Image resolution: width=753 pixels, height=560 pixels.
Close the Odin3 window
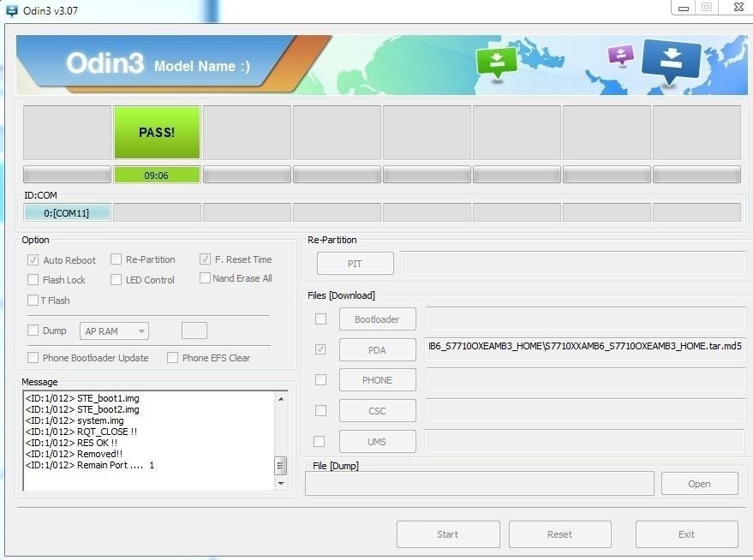(x=738, y=7)
